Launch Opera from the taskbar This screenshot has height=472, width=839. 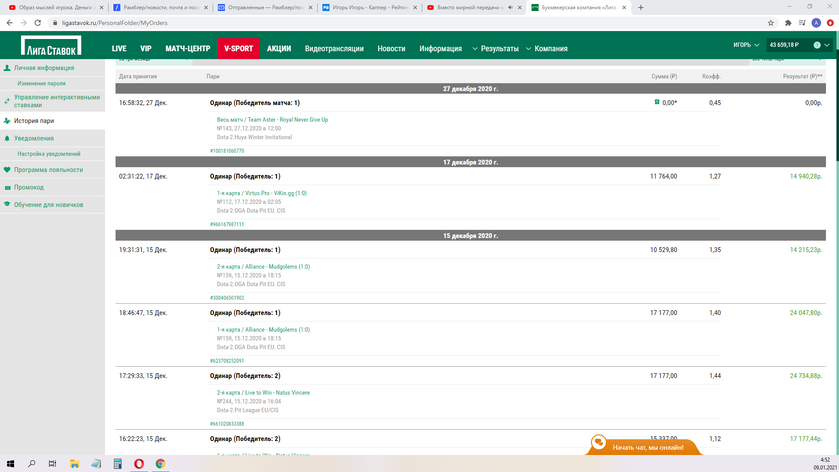click(x=139, y=463)
